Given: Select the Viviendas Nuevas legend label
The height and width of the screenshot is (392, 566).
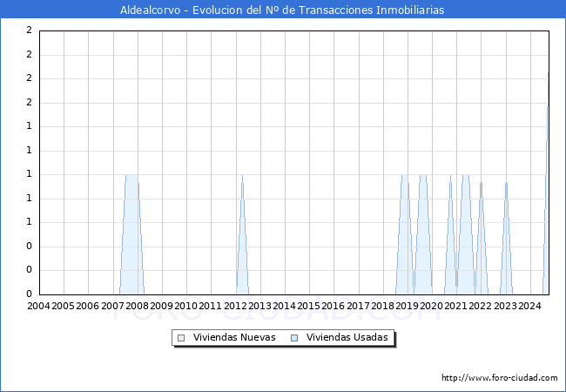Looking at the screenshot, I should [x=234, y=337].
